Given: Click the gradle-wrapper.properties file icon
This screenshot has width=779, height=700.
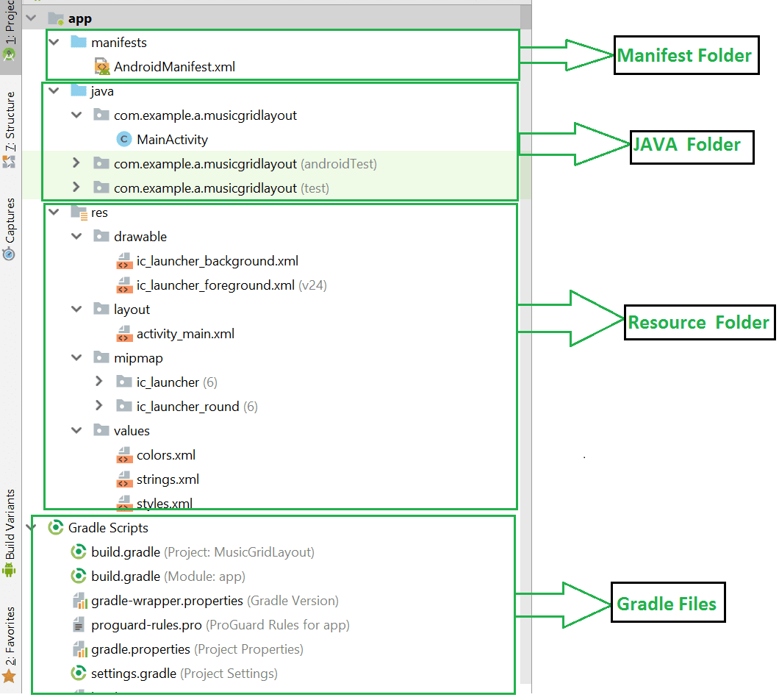Looking at the screenshot, I should tap(79, 601).
